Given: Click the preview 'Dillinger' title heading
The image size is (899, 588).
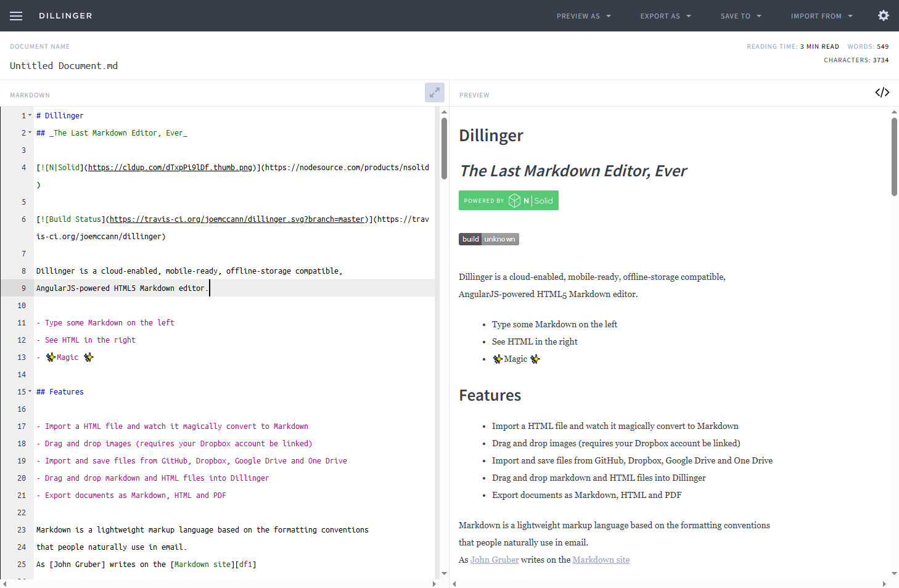Looking at the screenshot, I should (491, 135).
